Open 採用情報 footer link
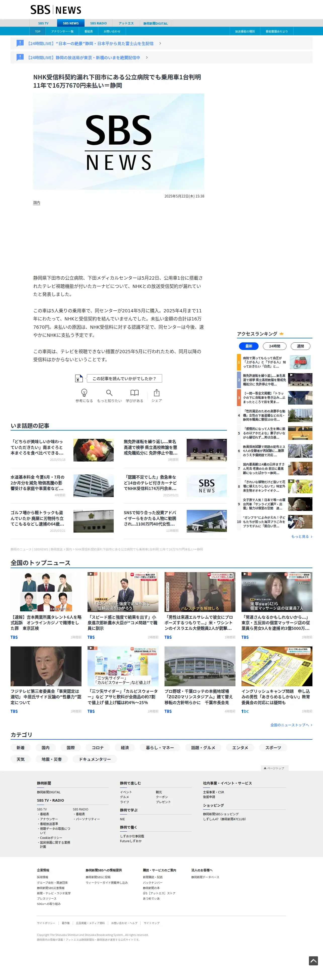This screenshot has height=980, width=323. pyautogui.click(x=43, y=877)
